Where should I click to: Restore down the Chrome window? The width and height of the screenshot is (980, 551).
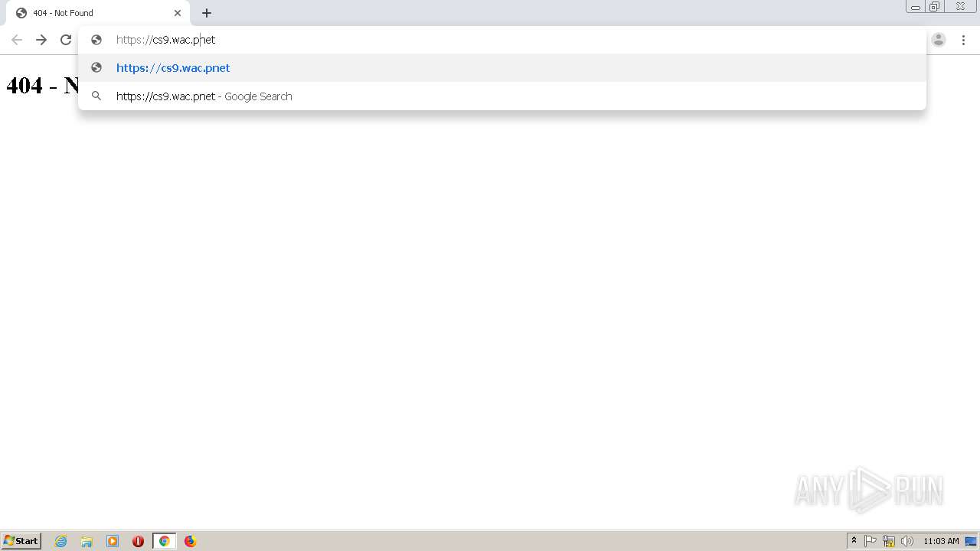(x=935, y=7)
